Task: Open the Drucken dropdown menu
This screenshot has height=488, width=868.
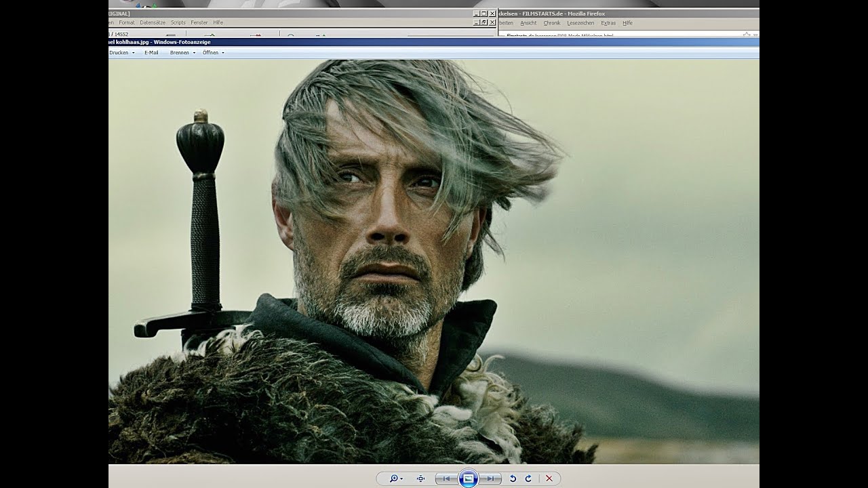Action: tap(122, 52)
